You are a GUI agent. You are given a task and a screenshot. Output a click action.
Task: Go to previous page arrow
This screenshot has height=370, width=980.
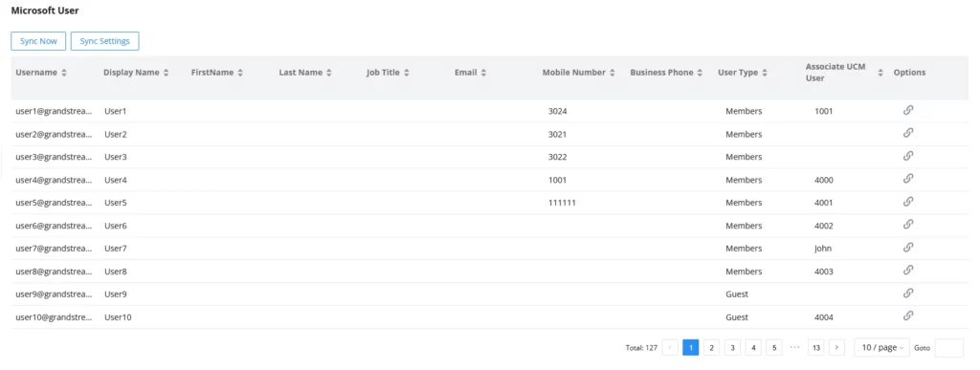tap(670, 348)
